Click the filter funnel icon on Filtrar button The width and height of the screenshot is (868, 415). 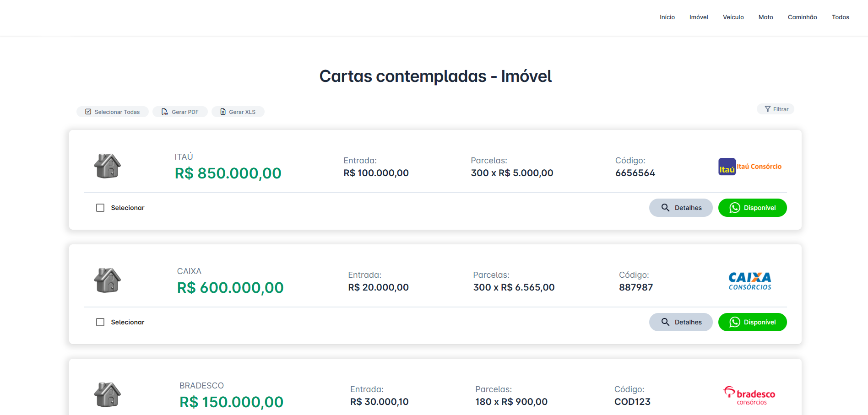click(767, 109)
